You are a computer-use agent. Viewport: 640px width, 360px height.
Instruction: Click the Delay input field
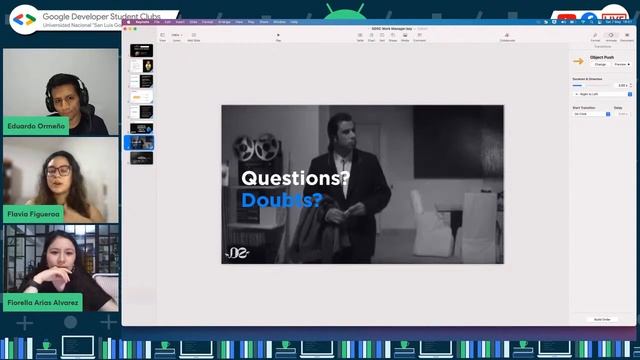point(622,114)
